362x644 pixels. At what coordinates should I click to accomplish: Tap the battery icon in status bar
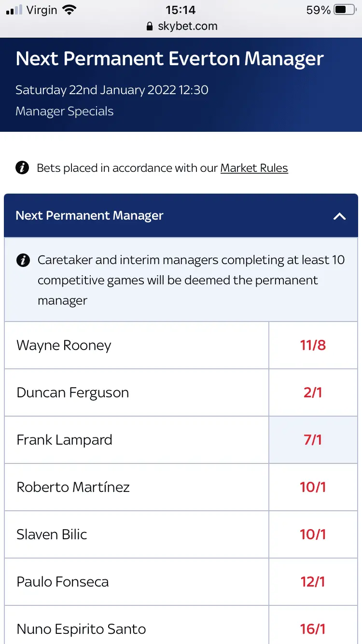pyautogui.click(x=345, y=10)
